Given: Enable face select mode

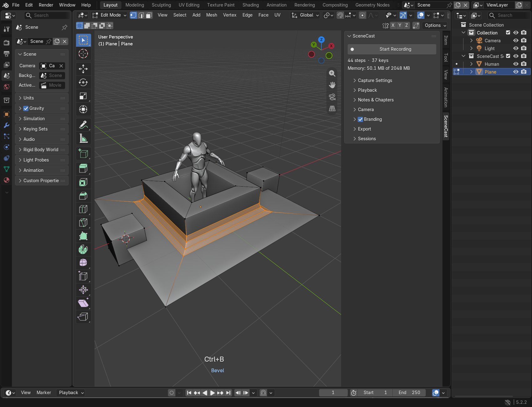Looking at the screenshot, I should [x=149, y=15].
